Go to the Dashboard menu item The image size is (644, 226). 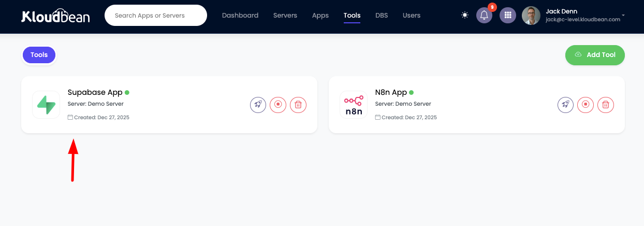(x=240, y=16)
